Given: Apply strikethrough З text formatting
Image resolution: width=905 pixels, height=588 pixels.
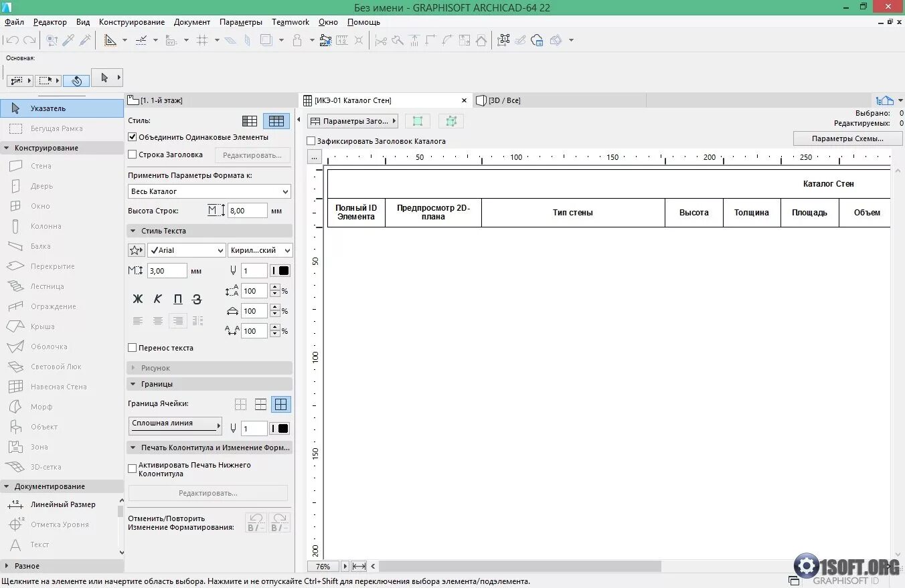Looking at the screenshot, I should click(x=197, y=299).
